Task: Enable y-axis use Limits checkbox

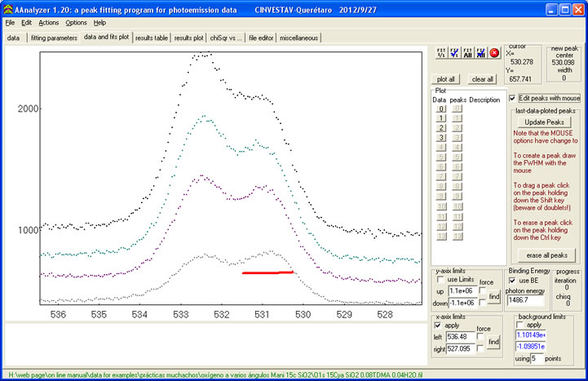Action: (441, 279)
